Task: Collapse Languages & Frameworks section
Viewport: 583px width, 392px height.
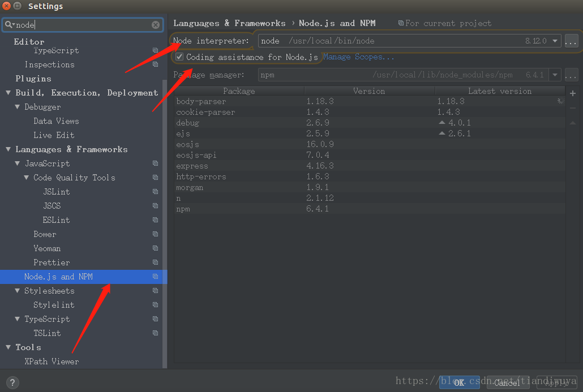Action: pyautogui.click(x=8, y=149)
